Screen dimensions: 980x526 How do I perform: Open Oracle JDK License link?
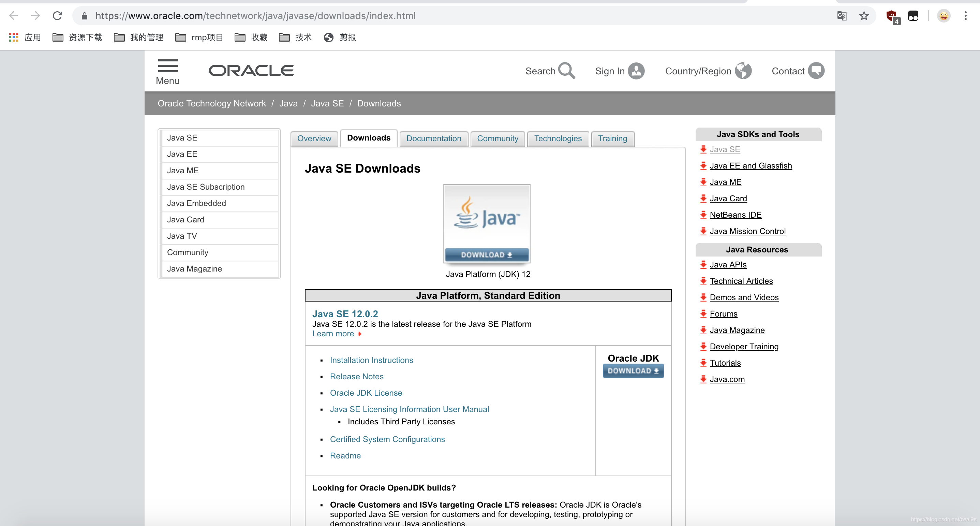366,393
